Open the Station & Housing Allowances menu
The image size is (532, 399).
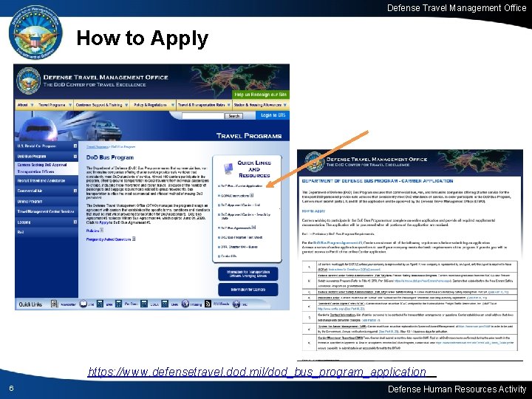(x=260, y=105)
